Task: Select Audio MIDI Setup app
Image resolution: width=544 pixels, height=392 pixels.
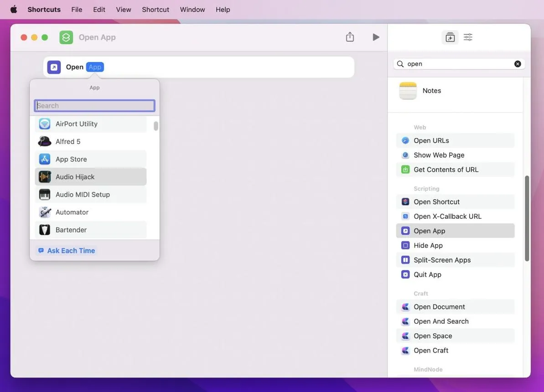Action: [91, 195]
